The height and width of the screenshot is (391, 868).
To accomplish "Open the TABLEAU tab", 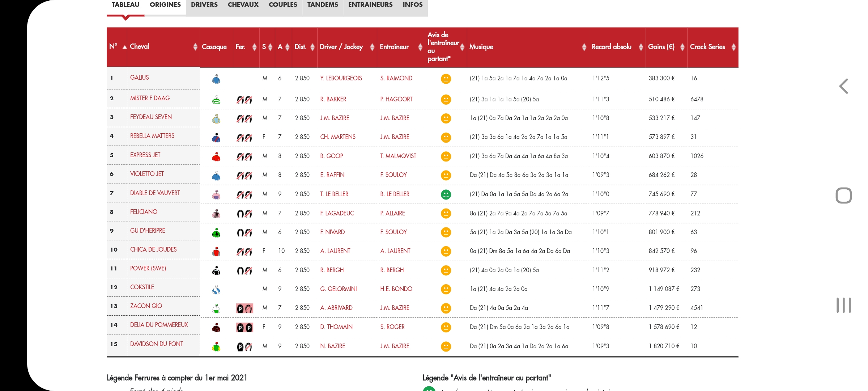I will coord(125,5).
